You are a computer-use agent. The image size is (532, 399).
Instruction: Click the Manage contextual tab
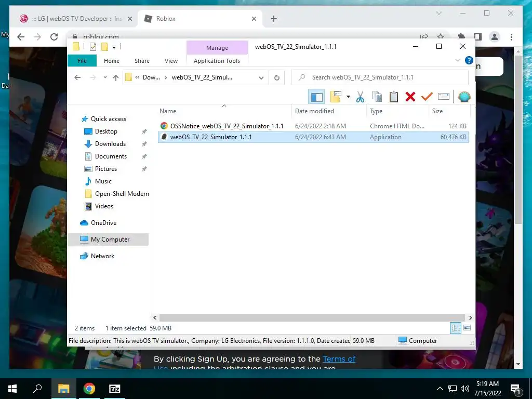pos(217,48)
